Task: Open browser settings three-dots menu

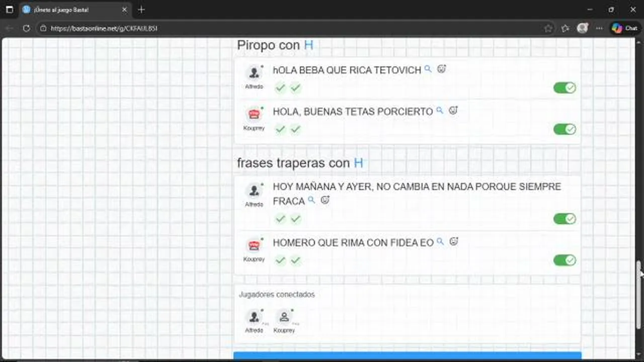Action: (x=599, y=28)
